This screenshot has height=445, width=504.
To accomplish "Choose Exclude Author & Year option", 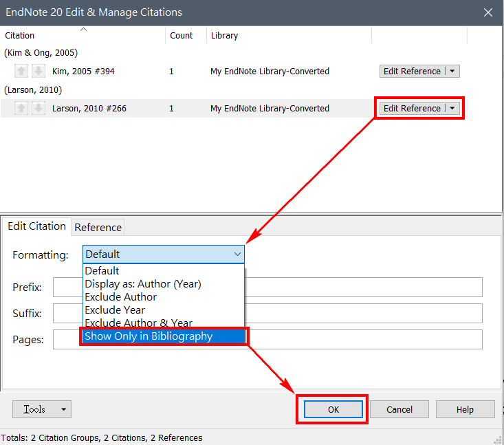I will pyautogui.click(x=164, y=323).
